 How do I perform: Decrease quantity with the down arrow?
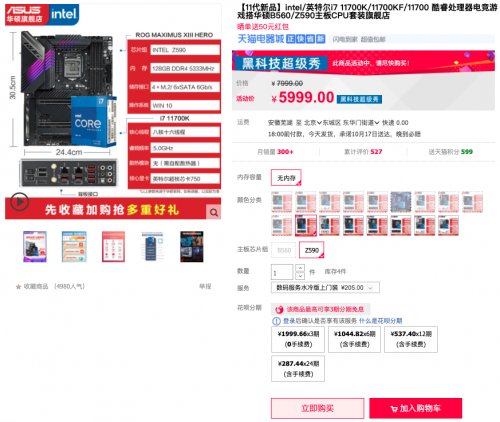(x=300, y=276)
